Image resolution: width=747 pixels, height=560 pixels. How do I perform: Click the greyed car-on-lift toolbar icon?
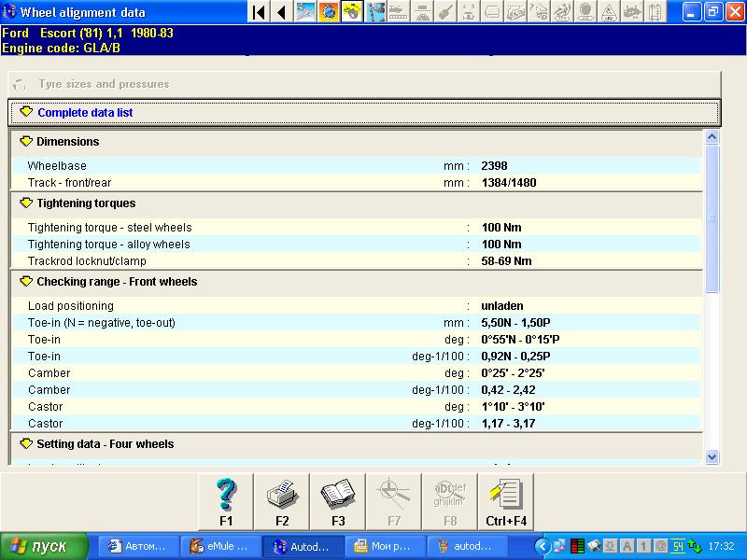(422, 12)
